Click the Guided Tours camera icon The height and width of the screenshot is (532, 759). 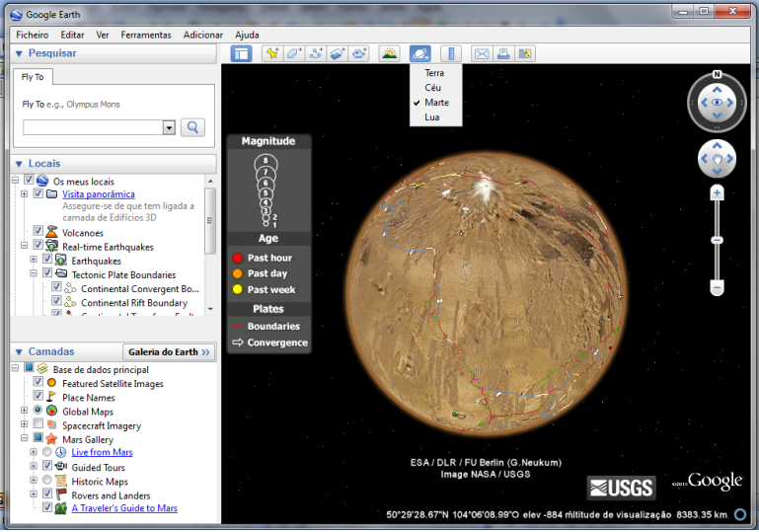pyautogui.click(x=61, y=467)
